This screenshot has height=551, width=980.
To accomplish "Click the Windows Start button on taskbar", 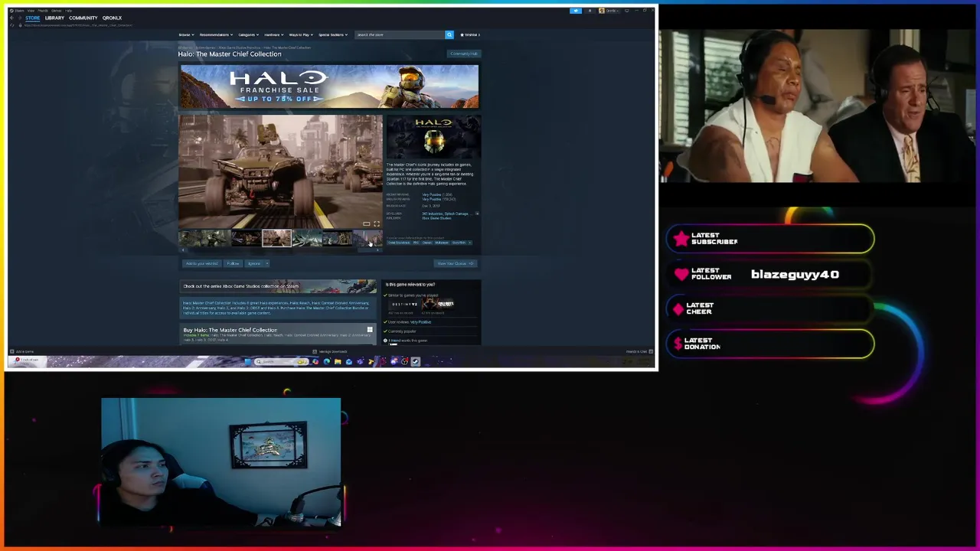I will click(x=247, y=361).
